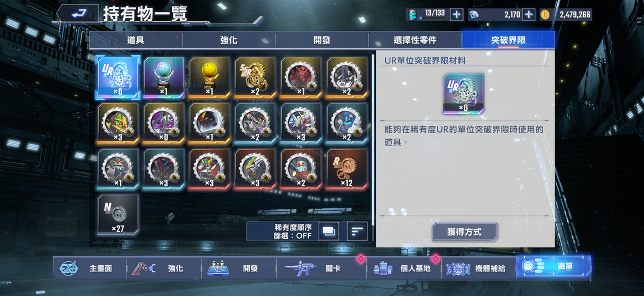The width and height of the screenshot is (644, 296).
Task: Toggle the stacked cards view icon
Action: (x=329, y=231)
